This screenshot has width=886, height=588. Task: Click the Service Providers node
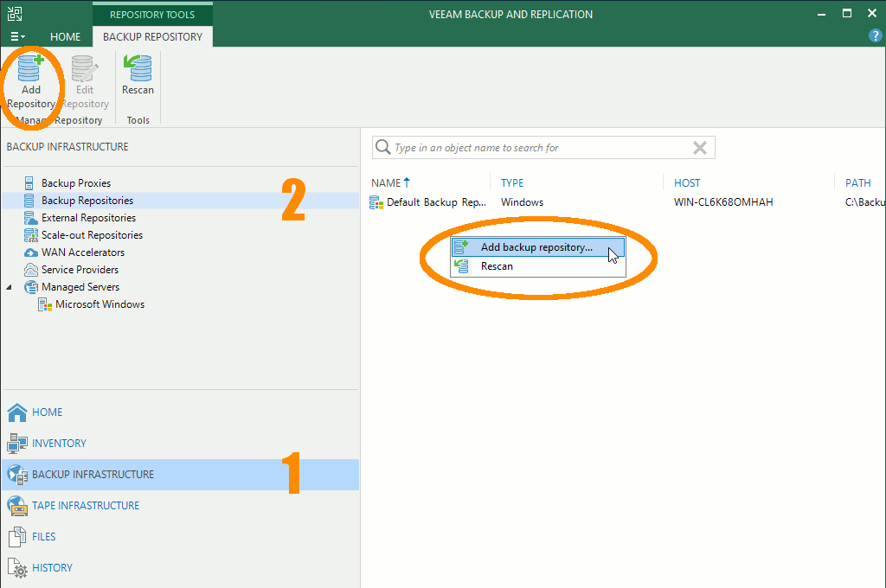pos(80,270)
